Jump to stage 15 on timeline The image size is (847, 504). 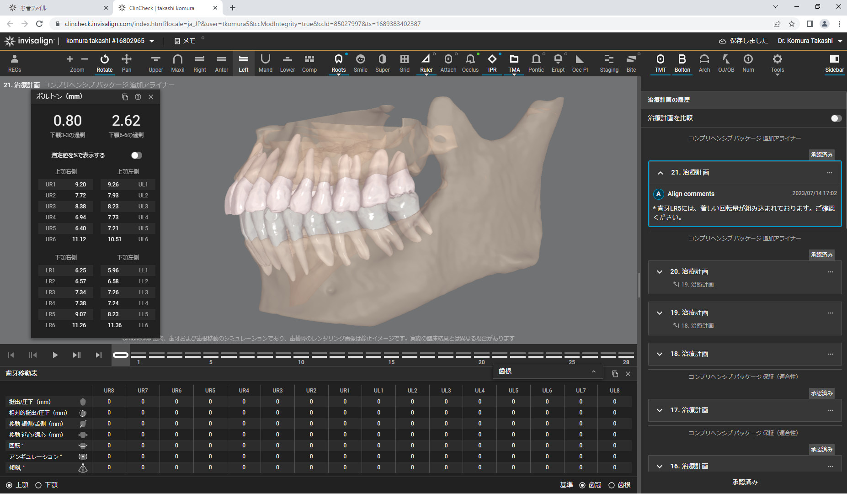pyautogui.click(x=391, y=355)
